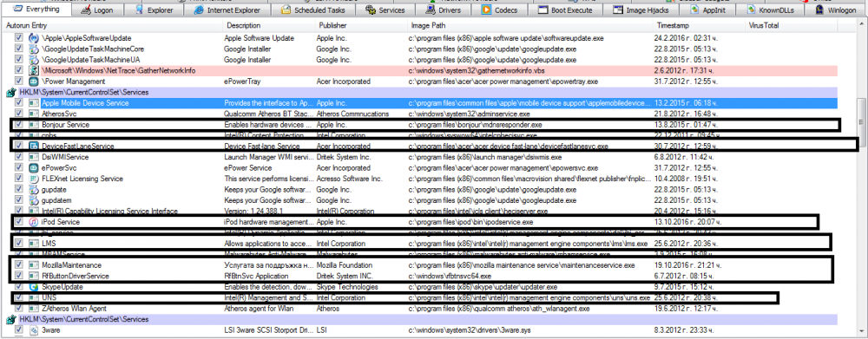The image size is (868, 339).
Task: Click the gupdate entry's icon
Action: click(x=33, y=189)
